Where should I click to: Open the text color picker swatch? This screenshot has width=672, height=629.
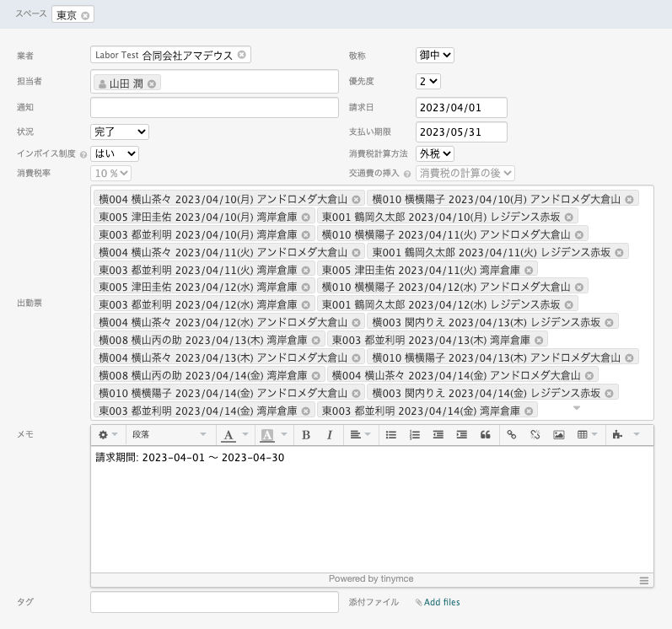pos(245,435)
